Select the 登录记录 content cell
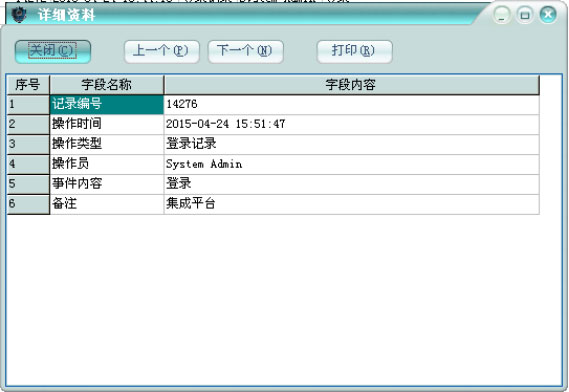569x392 pixels. click(351, 144)
